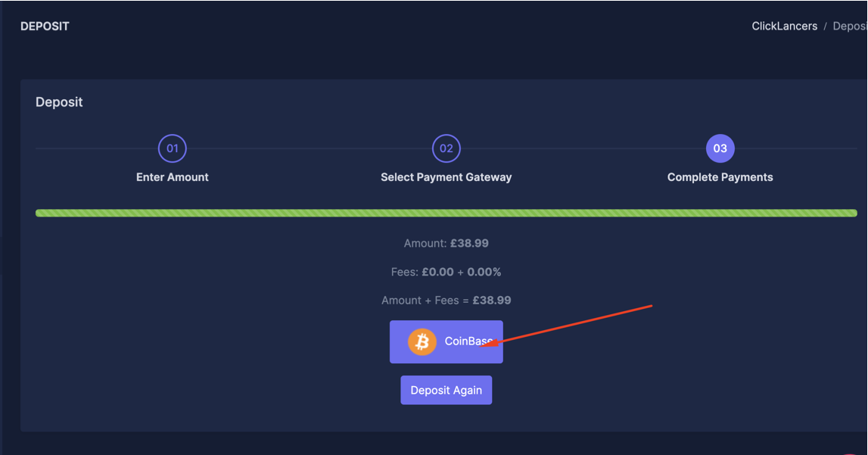The height and width of the screenshot is (455, 868).
Task: Click the Complete Payments step label
Action: point(720,177)
